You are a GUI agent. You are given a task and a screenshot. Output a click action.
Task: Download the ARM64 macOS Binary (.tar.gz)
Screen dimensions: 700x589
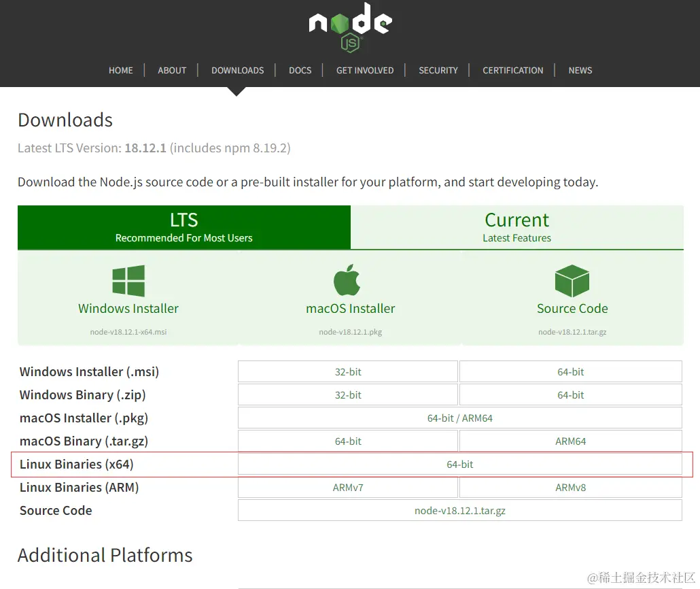(x=571, y=441)
